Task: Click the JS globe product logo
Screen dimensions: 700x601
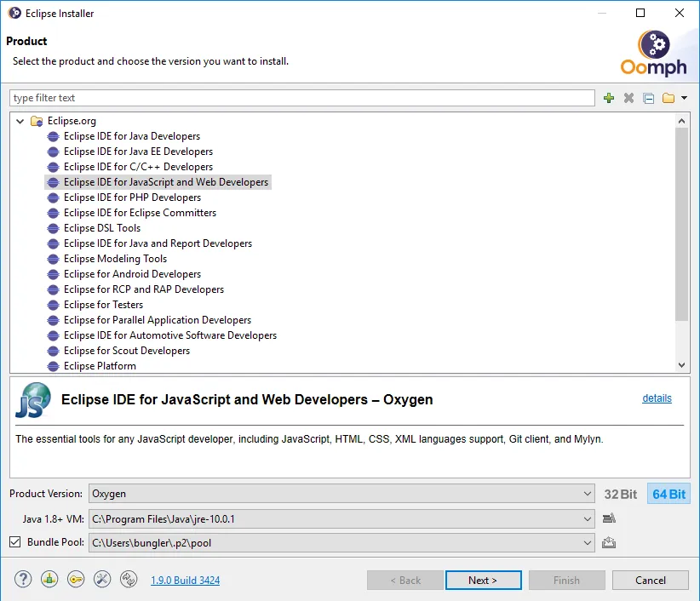Action: [x=33, y=400]
